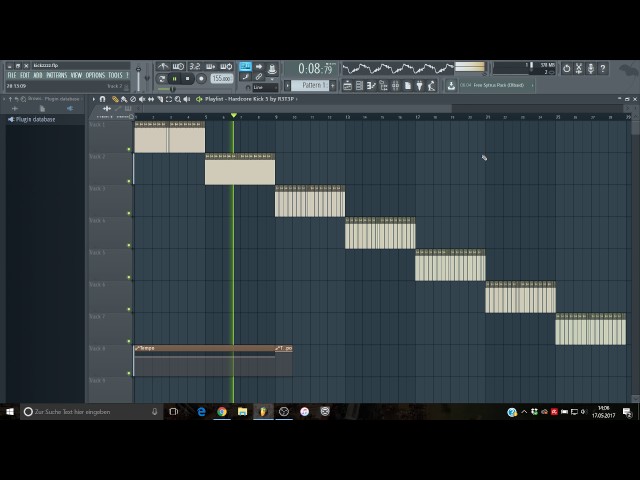Select the Tempo automation clip on Track 8

(x=204, y=361)
